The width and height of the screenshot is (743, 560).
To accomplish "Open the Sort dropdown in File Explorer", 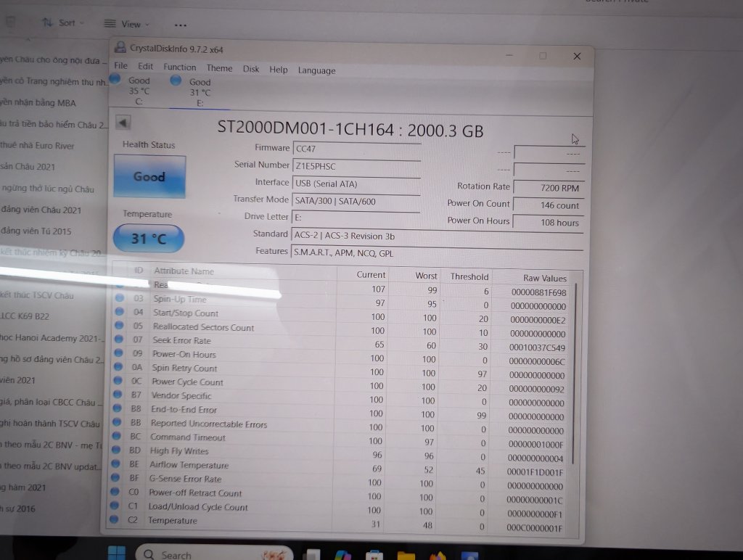I will [x=63, y=22].
